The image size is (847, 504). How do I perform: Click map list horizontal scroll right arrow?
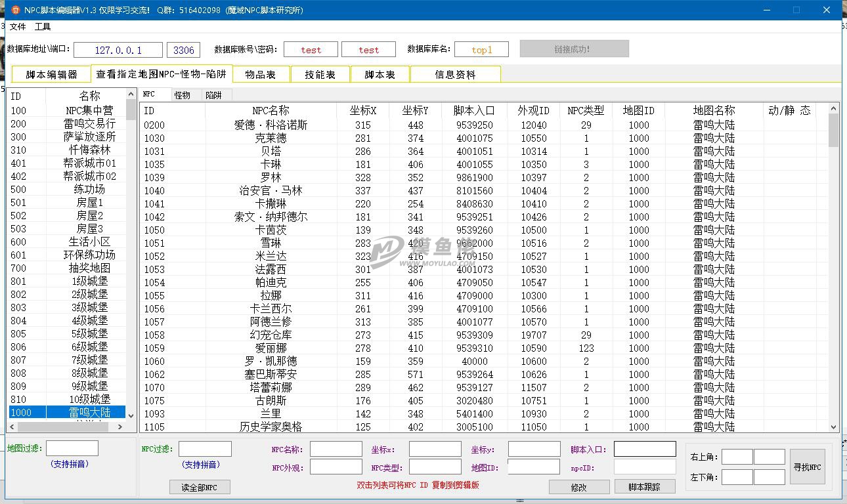(x=119, y=427)
